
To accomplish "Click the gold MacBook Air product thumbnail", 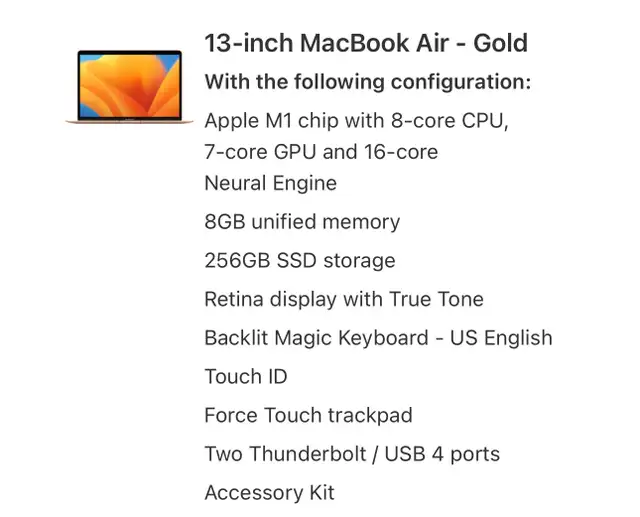I will coord(129,87).
